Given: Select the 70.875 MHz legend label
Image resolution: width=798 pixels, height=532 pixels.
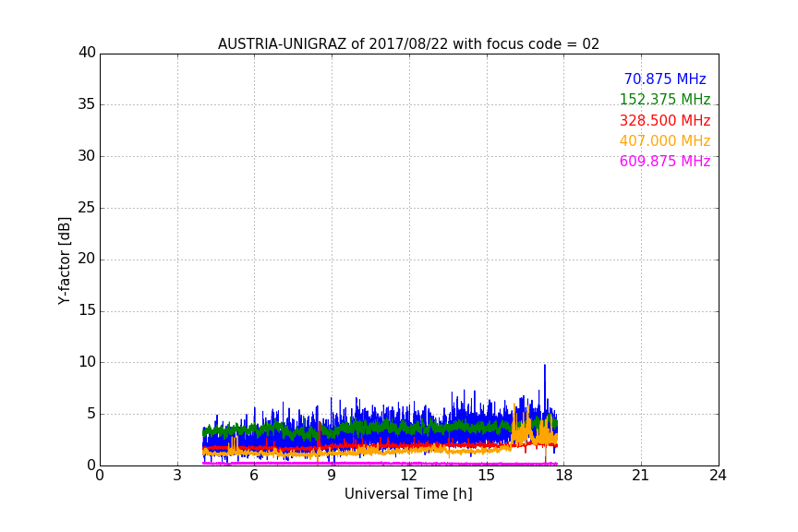Looking at the screenshot, I should coord(665,79).
